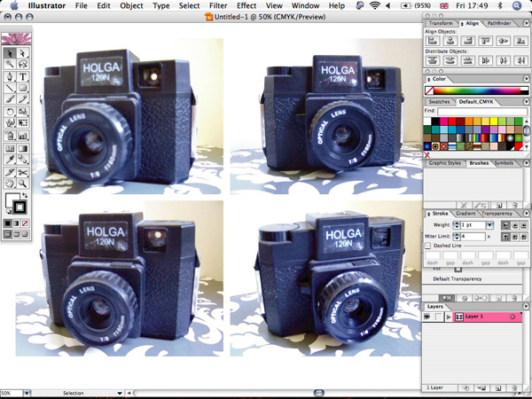Switch to the Transform tab
Image resolution: width=532 pixels, height=399 pixels.
[441, 23]
